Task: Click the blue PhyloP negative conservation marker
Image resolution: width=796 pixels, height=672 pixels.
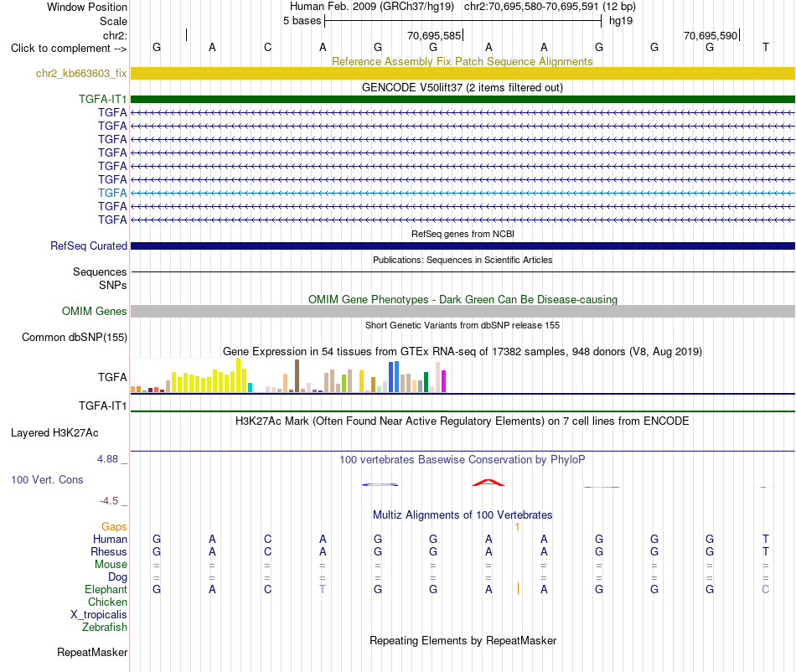Action: tap(380, 484)
